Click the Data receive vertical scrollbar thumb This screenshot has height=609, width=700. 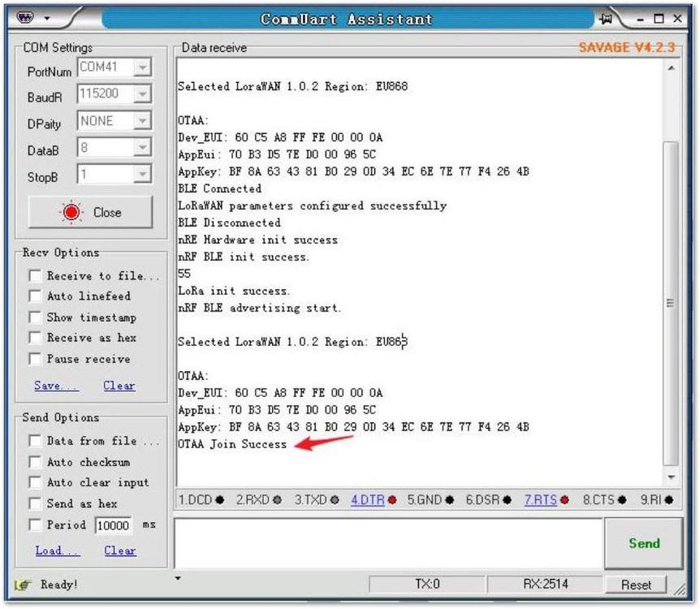671,303
